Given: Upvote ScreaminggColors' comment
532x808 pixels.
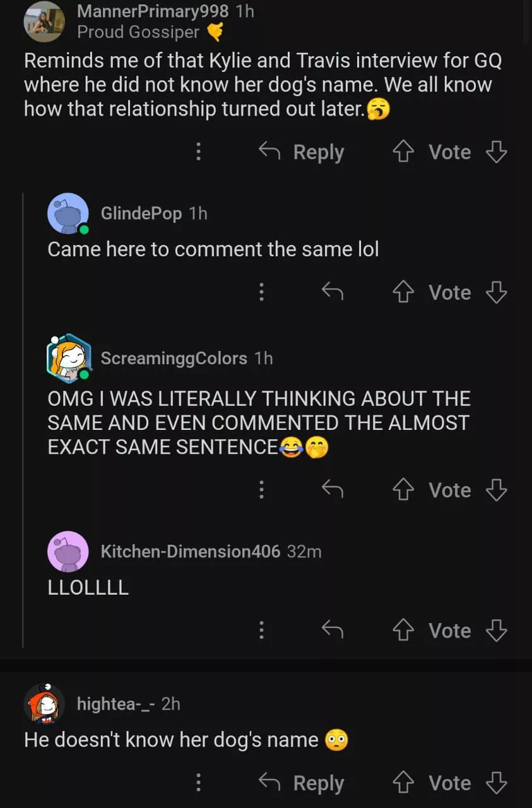Looking at the screenshot, I should point(402,490).
